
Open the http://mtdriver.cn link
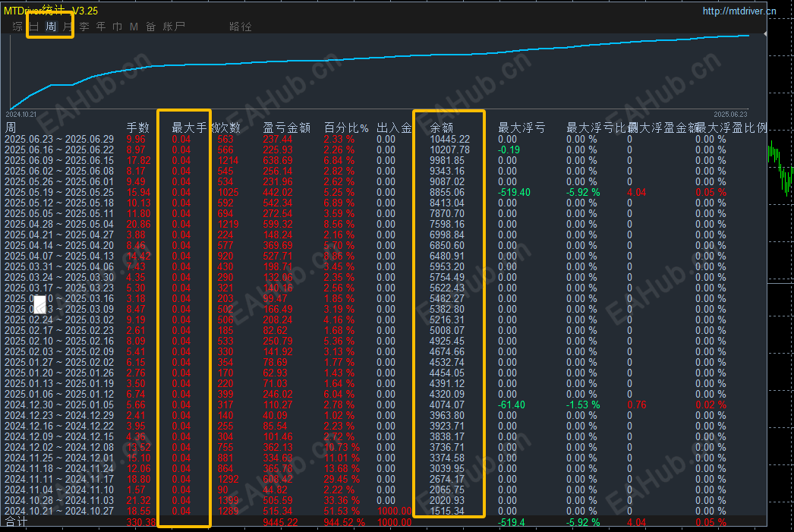pyautogui.click(x=739, y=11)
